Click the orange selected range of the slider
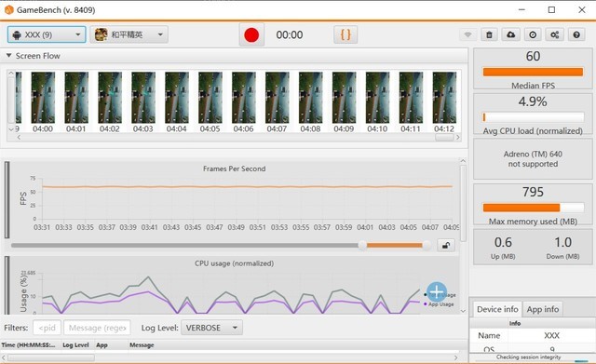This screenshot has width=596, height=364. (x=395, y=246)
